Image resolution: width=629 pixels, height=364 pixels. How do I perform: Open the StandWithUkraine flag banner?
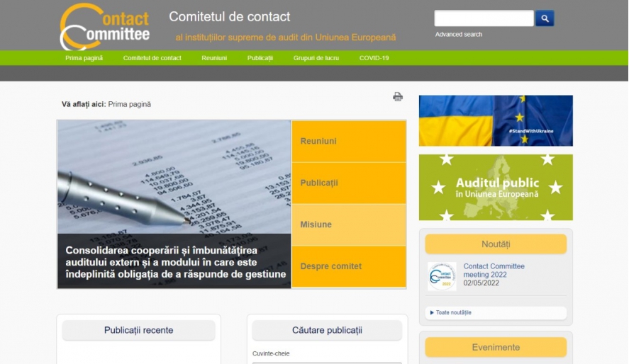coord(496,120)
